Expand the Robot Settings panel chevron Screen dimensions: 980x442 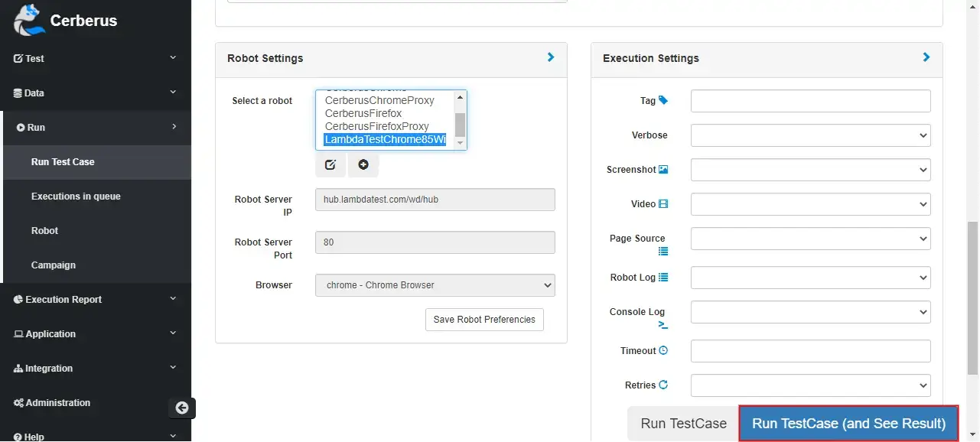[549, 57]
